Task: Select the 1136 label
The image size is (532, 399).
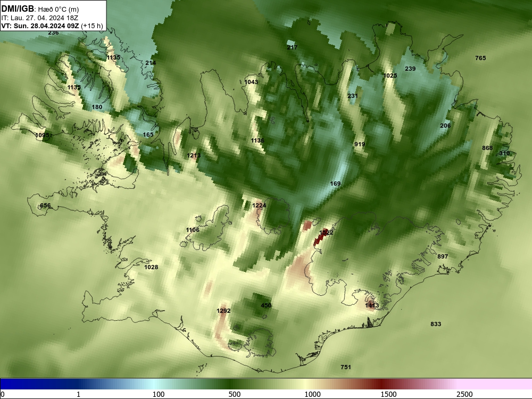Action: point(257,140)
